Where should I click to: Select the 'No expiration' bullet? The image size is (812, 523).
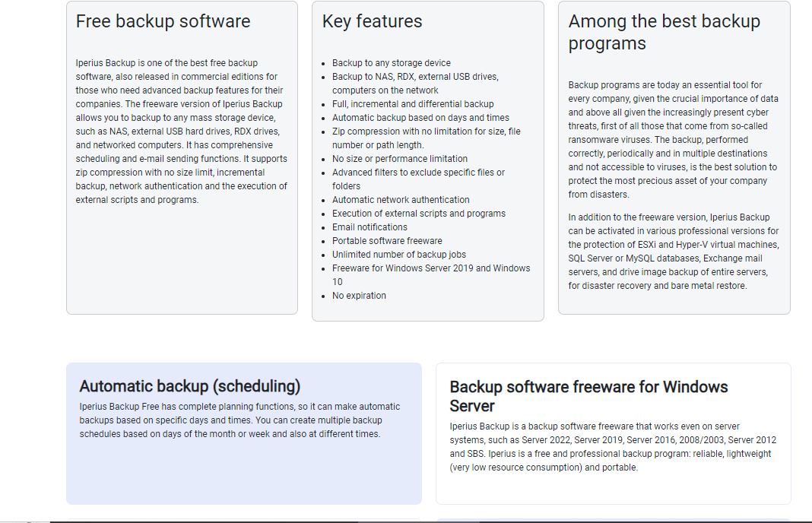[x=360, y=295]
